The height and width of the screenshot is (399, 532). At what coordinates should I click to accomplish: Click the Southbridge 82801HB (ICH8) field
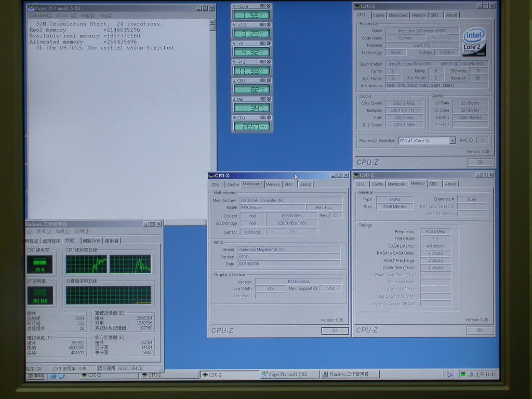[x=291, y=223]
